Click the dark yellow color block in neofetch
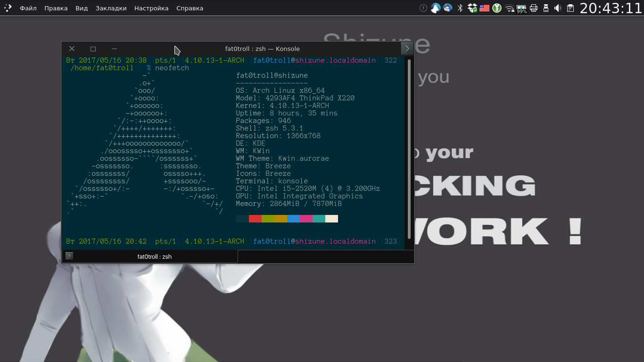This screenshot has width=644, height=362. [x=281, y=219]
